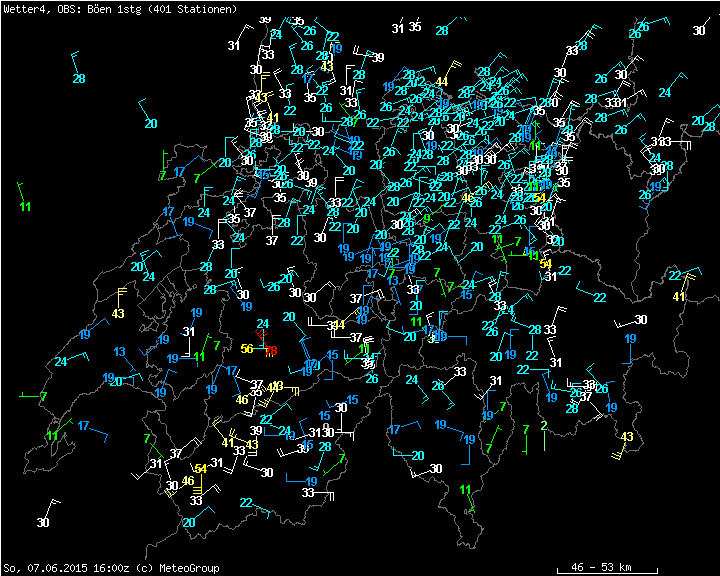Click the yellow '44' near the top center
Screen dimensions: 720x576
click(x=442, y=82)
